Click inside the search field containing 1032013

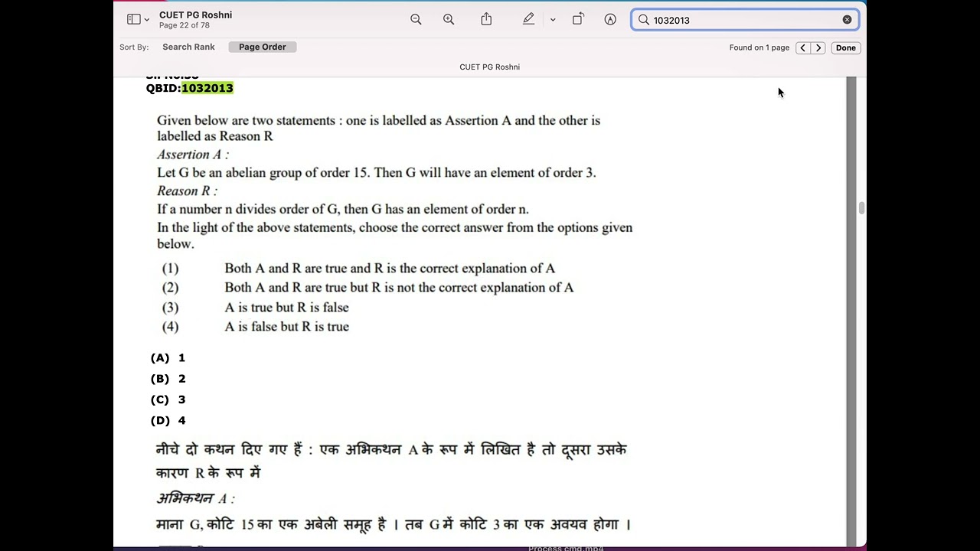(744, 20)
